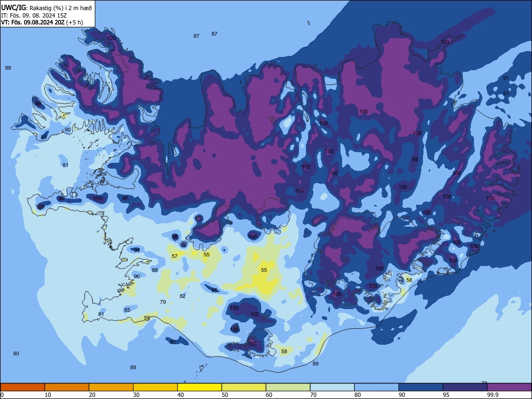
Task: Select the '40' legend scale label
Action: 180,395
